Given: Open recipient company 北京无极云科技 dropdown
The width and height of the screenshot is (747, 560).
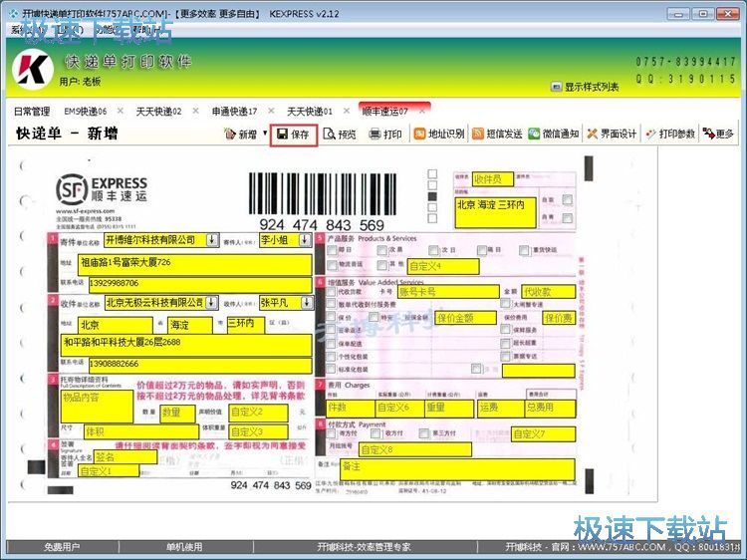Looking at the screenshot, I should pyautogui.click(x=212, y=302).
